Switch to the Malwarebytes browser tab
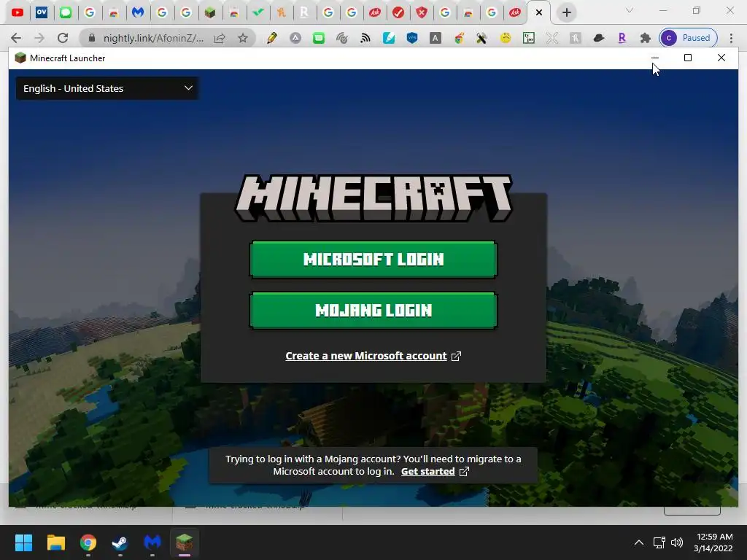This screenshot has width=747, height=560. tap(138, 12)
